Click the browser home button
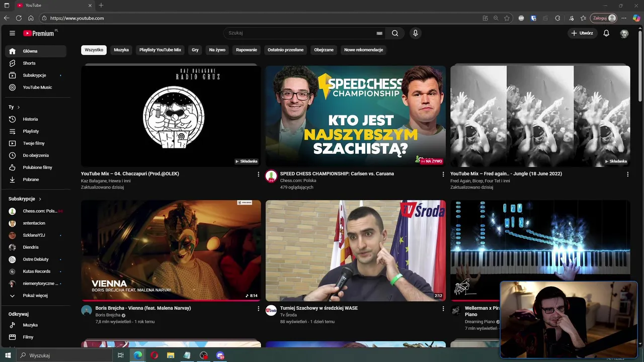Viewport: 644px width, 362px height. (31, 18)
